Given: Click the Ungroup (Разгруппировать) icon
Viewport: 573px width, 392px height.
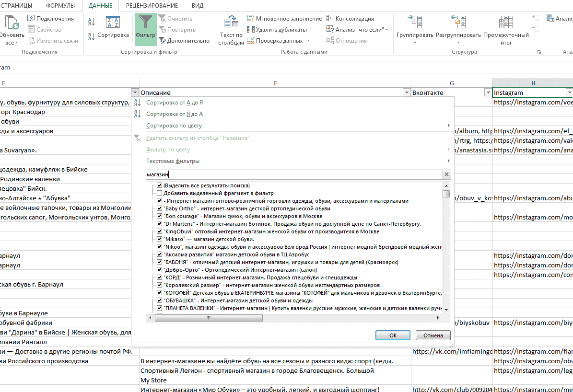Looking at the screenshot, I should pos(458,22).
